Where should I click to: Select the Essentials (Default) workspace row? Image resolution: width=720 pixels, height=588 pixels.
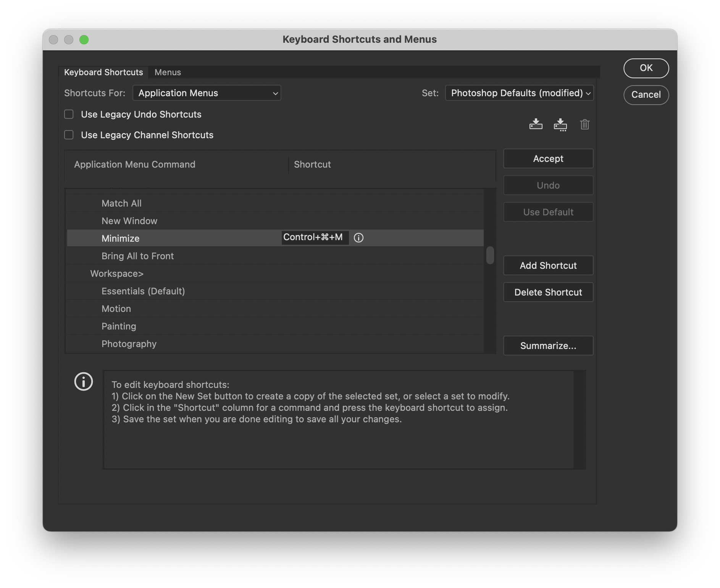(274, 291)
